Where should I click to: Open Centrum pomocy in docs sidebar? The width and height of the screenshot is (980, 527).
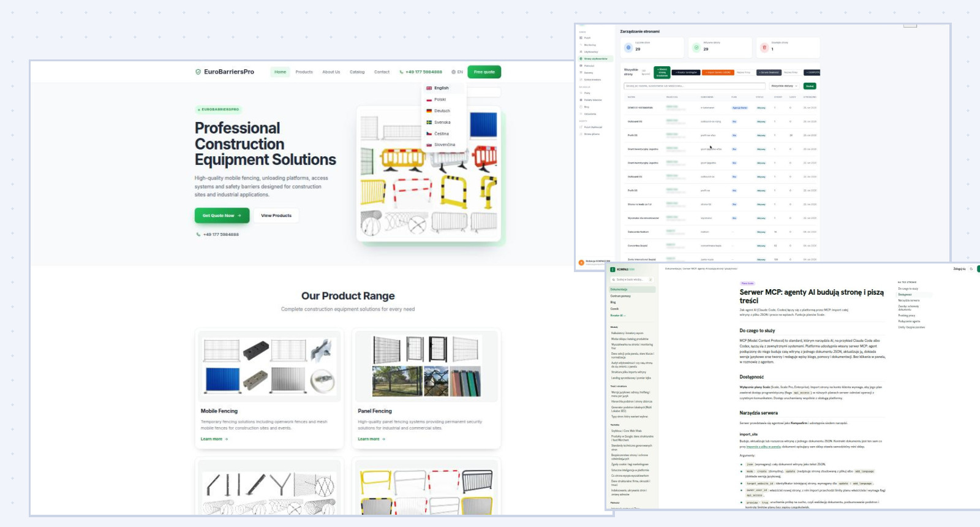[620, 296]
